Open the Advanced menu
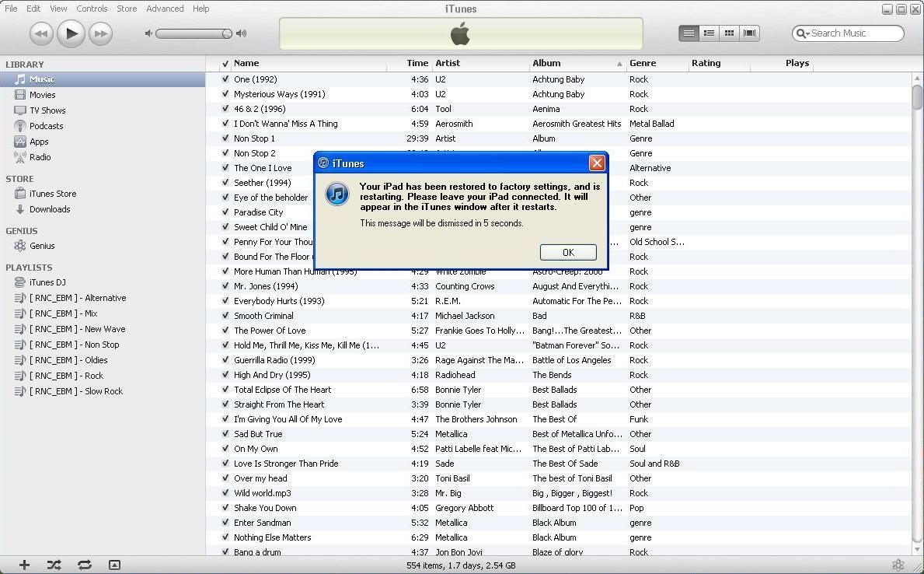Image resolution: width=924 pixels, height=574 pixels. pos(165,9)
